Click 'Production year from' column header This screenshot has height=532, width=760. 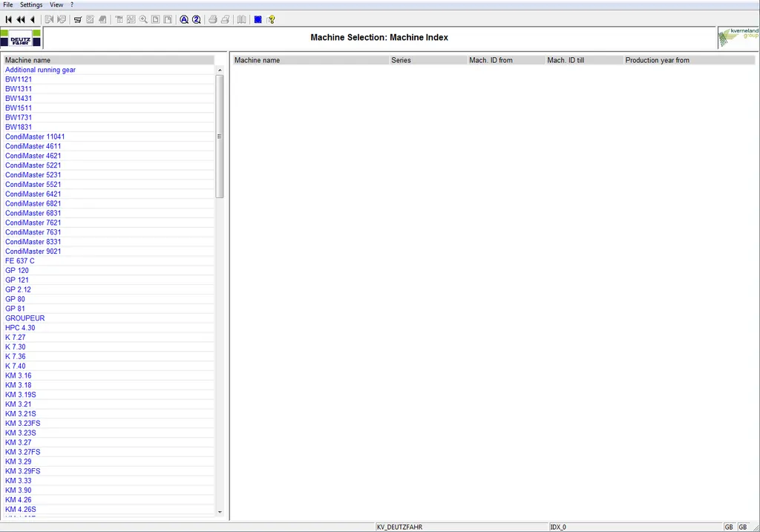click(x=689, y=60)
